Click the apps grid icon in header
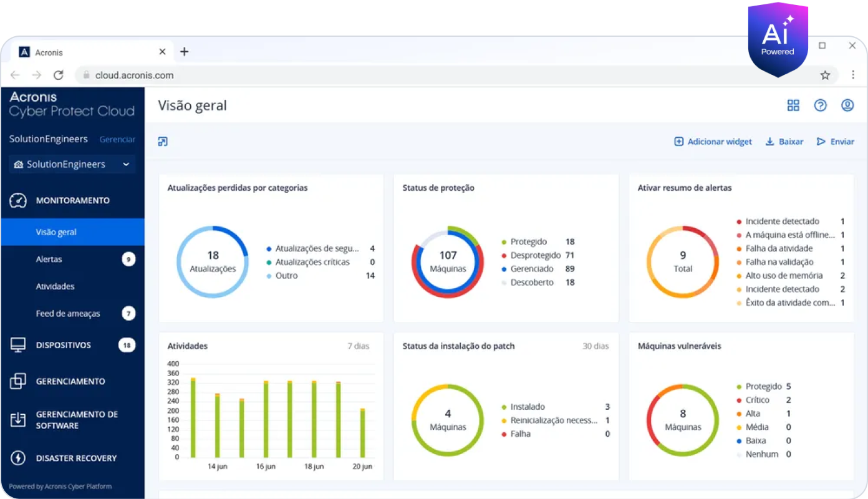The height and width of the screenshot is (499, 868). [793, 105]
